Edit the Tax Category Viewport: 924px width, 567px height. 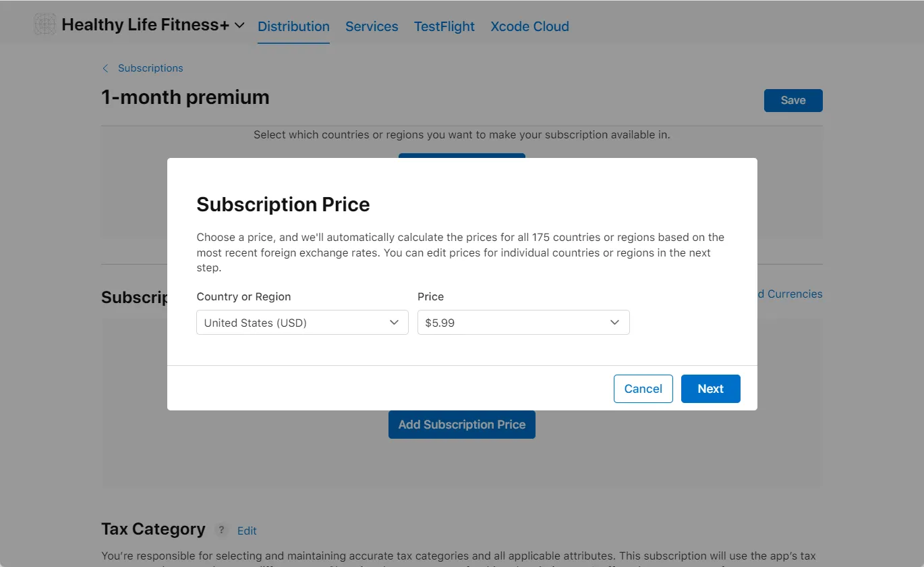click(x=246, y=531)
